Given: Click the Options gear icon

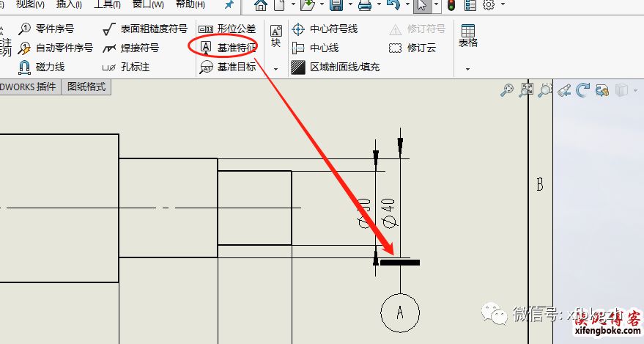Looking at the screenshot, I should pyautogui.click(x=489, y=5).
